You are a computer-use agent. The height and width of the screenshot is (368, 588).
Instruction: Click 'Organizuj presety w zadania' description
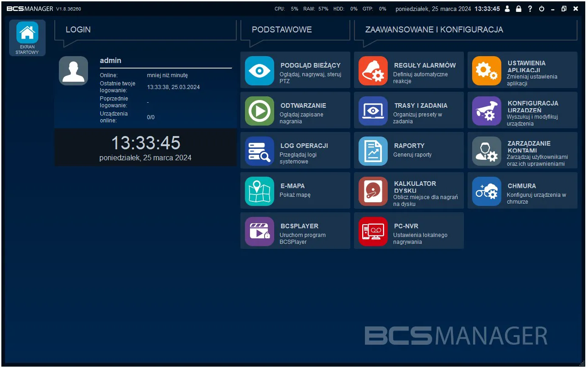pos(418,118)
